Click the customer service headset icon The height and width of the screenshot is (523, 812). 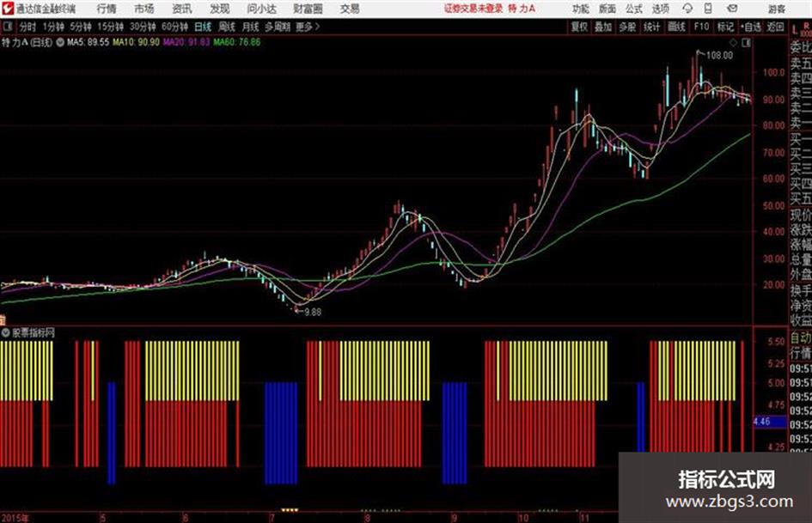pyautogui.click(x=687, y=9)
